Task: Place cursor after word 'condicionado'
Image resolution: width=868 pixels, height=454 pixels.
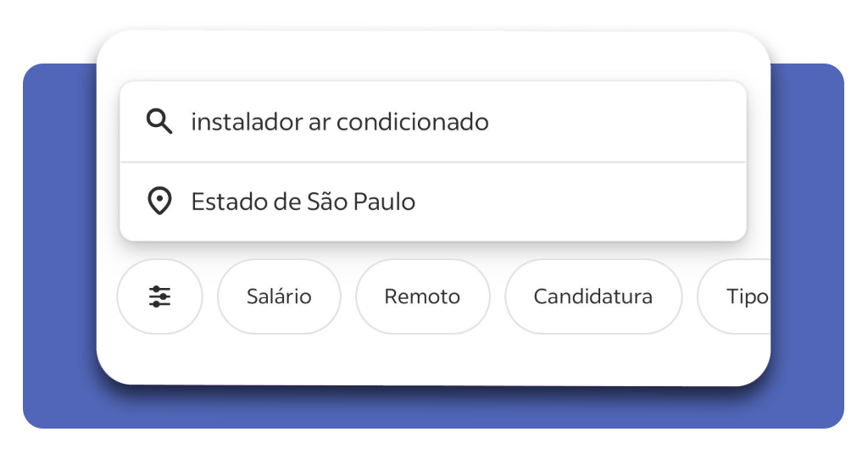Action: coord(490,122)
